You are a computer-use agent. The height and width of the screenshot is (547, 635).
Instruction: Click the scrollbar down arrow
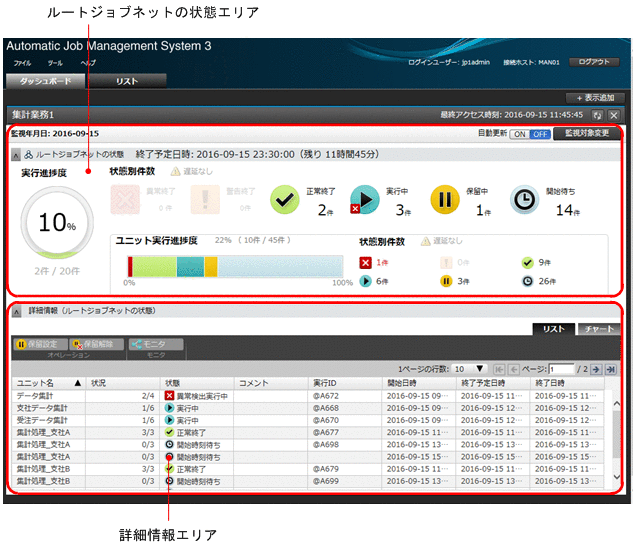tap(616, 477)
